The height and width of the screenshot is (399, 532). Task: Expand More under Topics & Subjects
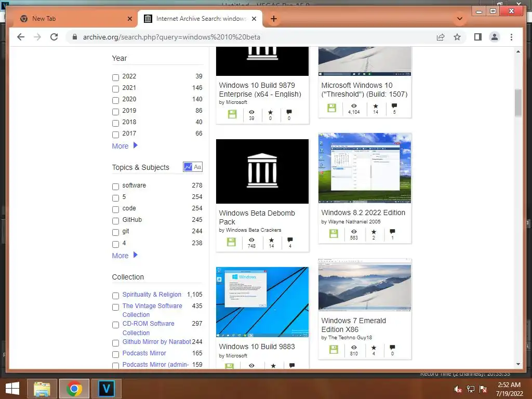tap(125, 256)
